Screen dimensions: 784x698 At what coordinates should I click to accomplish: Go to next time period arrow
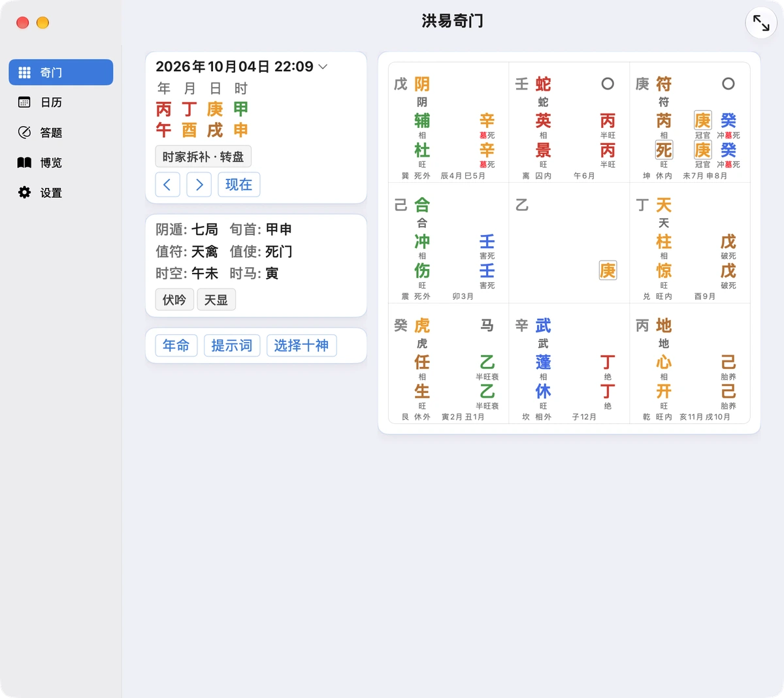pyautogui.click(x=199, y=185)
